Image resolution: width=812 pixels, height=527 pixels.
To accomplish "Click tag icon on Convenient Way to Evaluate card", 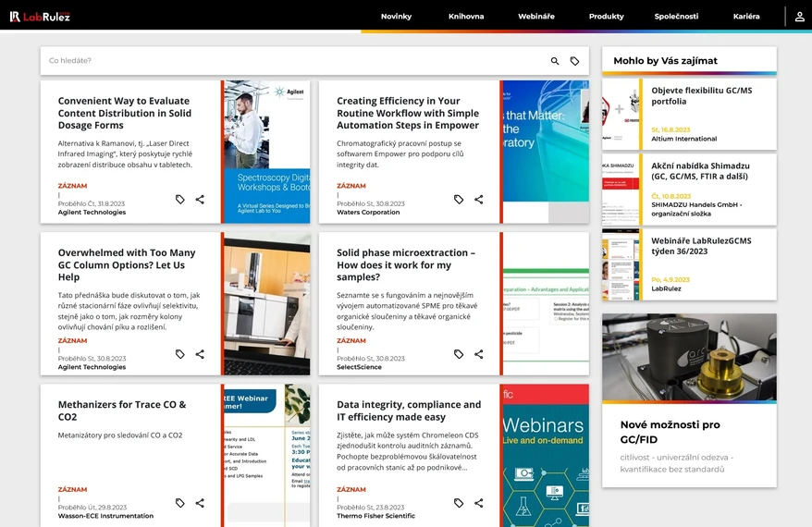I will tap(179, 200).
